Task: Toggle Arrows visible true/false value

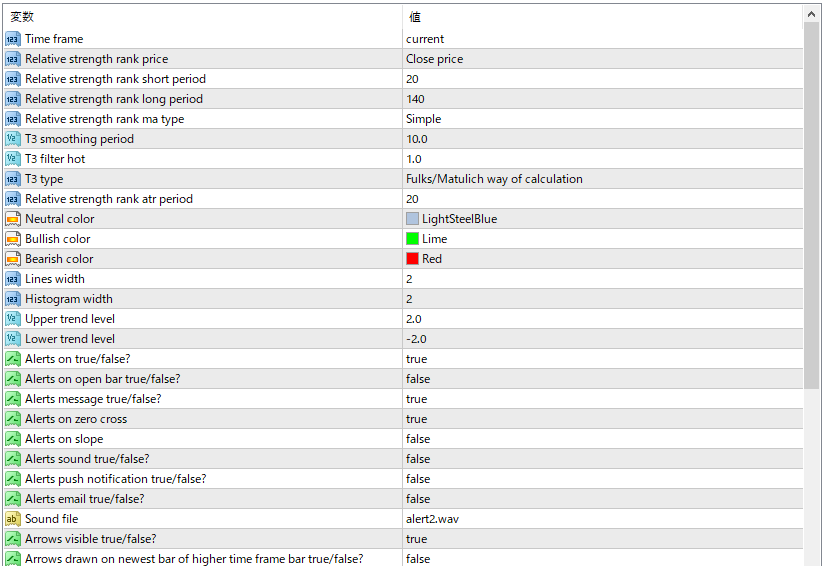Action: pyautogui.click(x=416, y=539)
